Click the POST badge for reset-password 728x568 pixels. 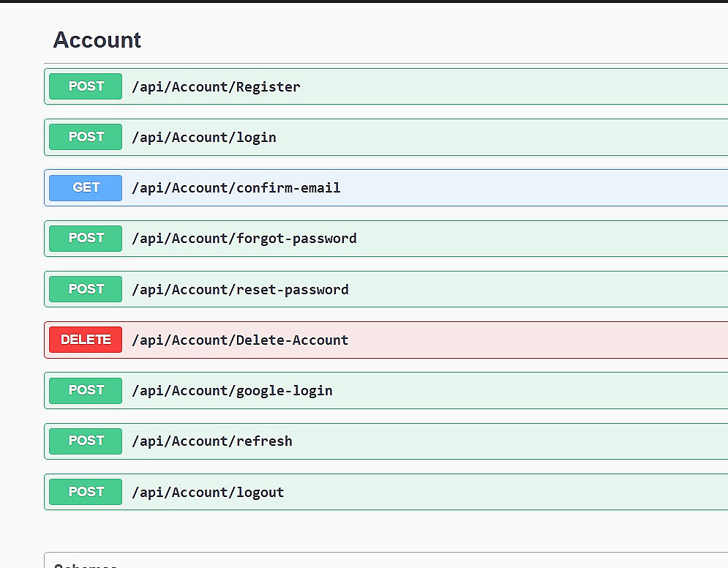(x=86, y=289)
